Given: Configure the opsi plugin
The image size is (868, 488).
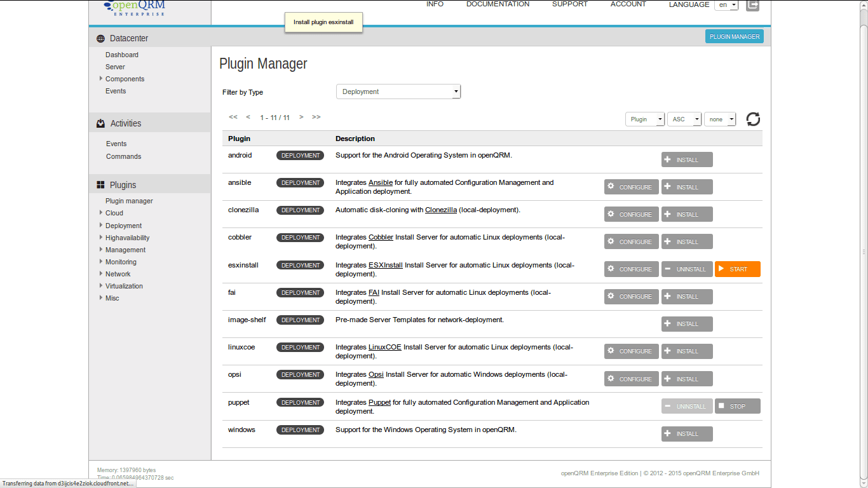Looking at the screenshot, I should pos(631,379).
